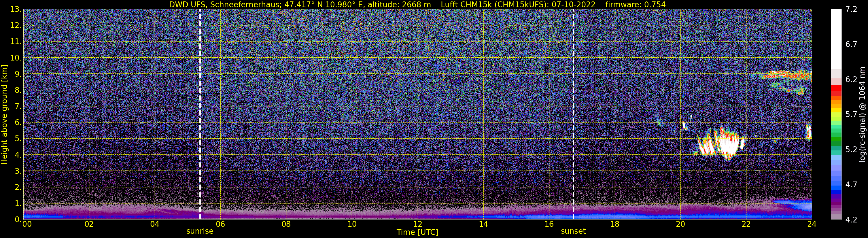Click the sunset dashed white line

coord(573,114)
